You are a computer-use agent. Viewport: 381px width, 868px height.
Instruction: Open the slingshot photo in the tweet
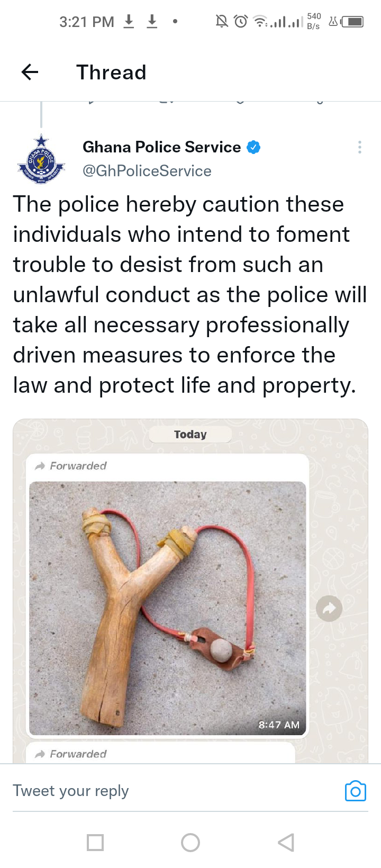167,608
